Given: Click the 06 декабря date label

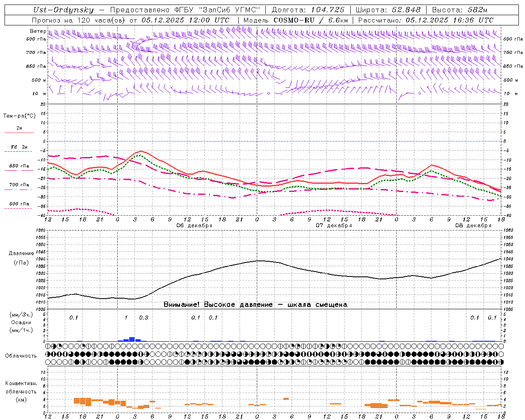Looking at the screenshot, I should 194,226.
